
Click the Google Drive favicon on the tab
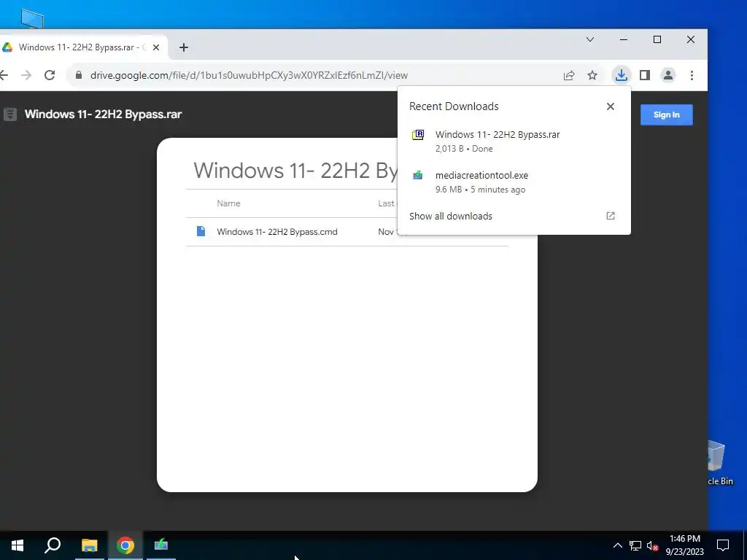[x=7, y=47]
